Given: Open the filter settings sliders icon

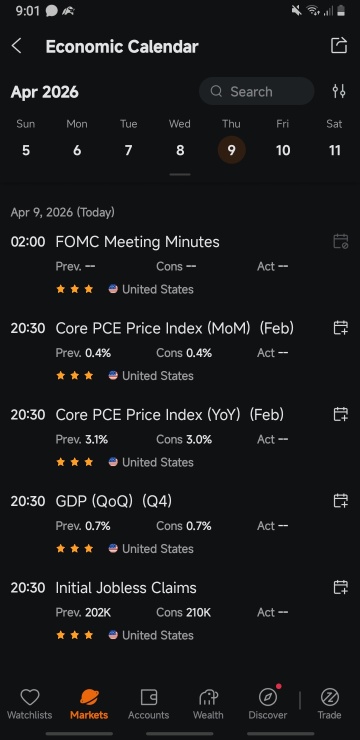Looking at the screenshot, I should point(339,91).
